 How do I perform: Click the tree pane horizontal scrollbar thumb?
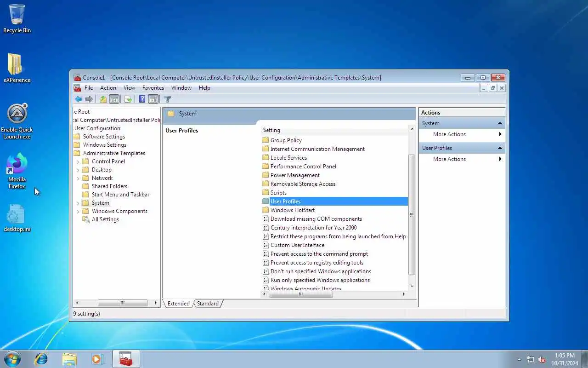tap(122, 303)
